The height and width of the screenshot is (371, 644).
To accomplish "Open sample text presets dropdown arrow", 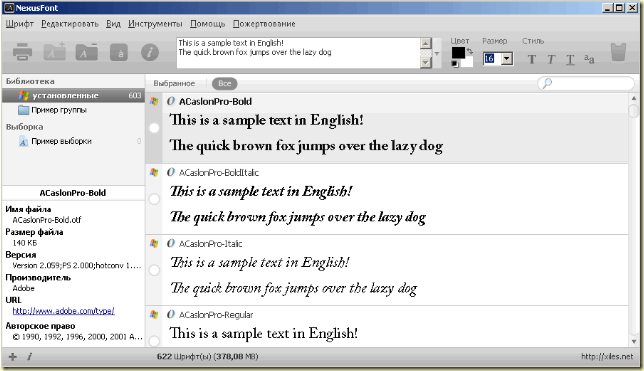I will [437, 53].
